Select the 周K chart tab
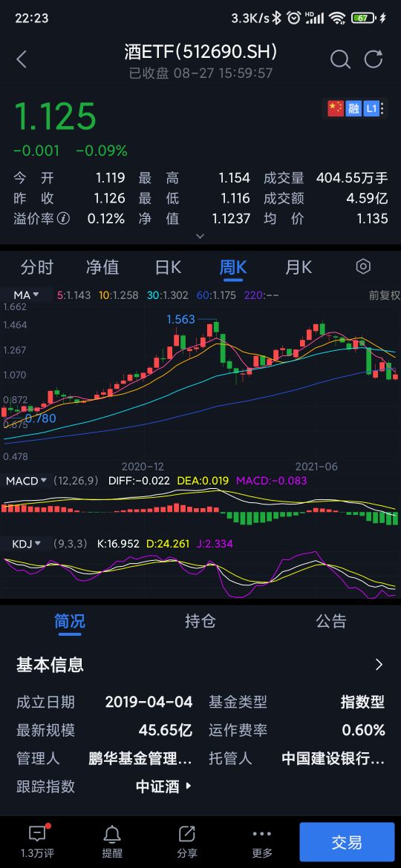Viewport: 401px width, 868px height. click(232, 267)
